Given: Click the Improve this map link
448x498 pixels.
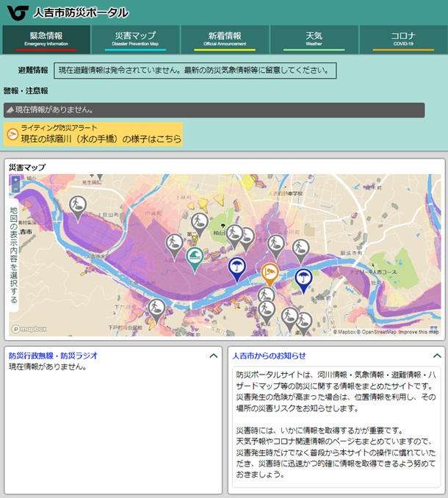Looking at the screenshot, I should [419, 332].
